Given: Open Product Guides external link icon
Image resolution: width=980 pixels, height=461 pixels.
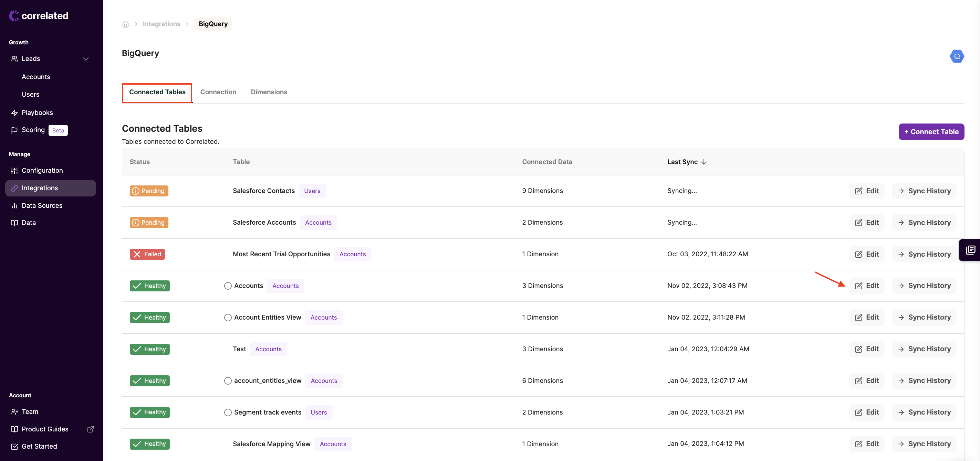Looking at the screenshot, I should (91, 429).
